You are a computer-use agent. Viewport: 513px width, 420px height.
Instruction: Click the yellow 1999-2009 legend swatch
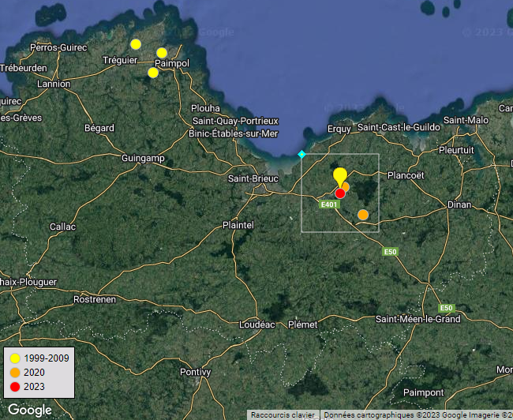tap(15, 358)
